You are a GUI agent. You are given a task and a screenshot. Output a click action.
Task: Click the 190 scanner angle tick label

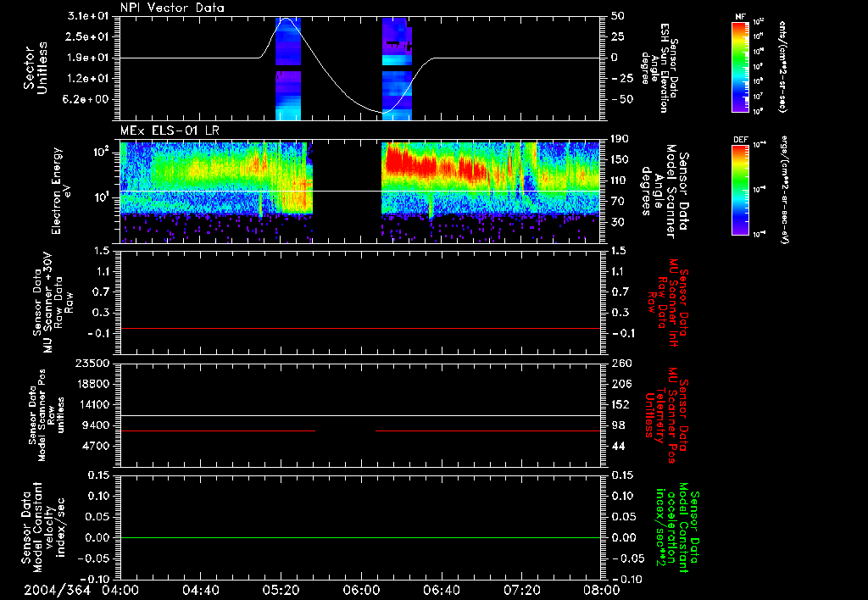[x=620, y=139]
